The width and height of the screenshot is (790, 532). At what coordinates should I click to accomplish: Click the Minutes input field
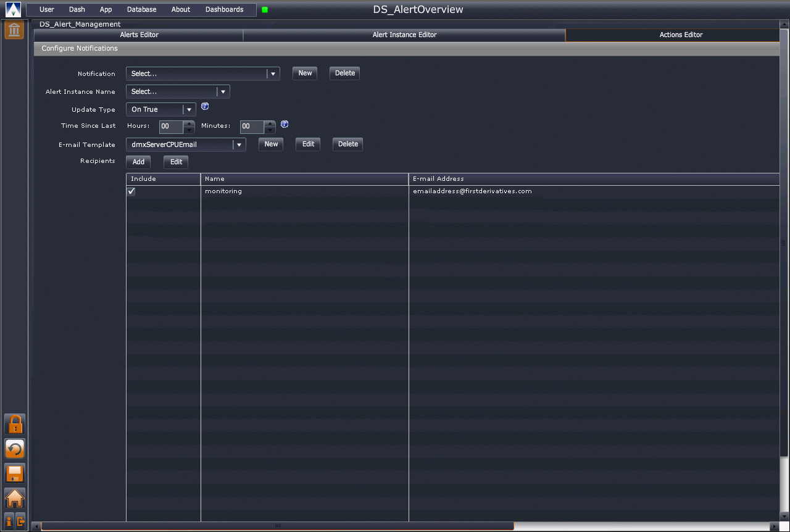tap(252, 127)
